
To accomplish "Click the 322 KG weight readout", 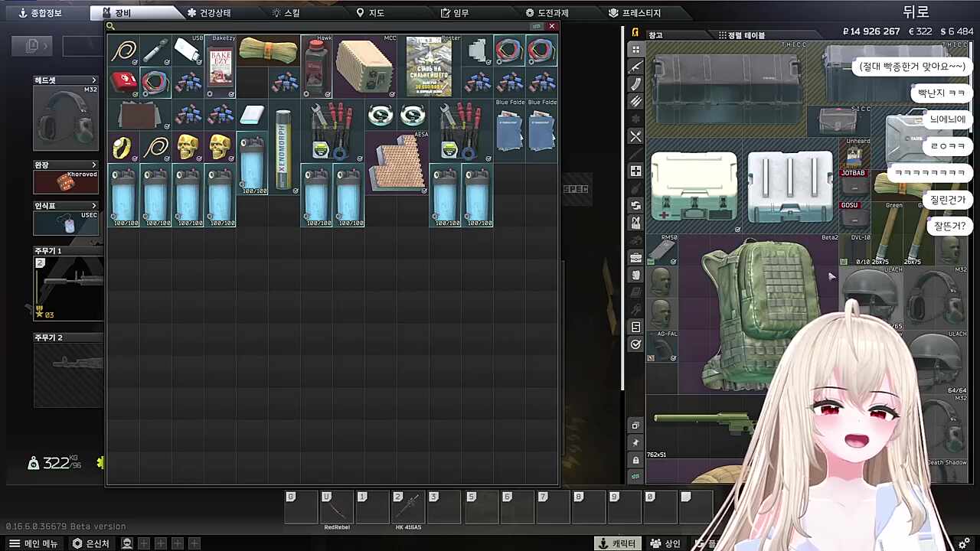I will (x=55, y=463).
